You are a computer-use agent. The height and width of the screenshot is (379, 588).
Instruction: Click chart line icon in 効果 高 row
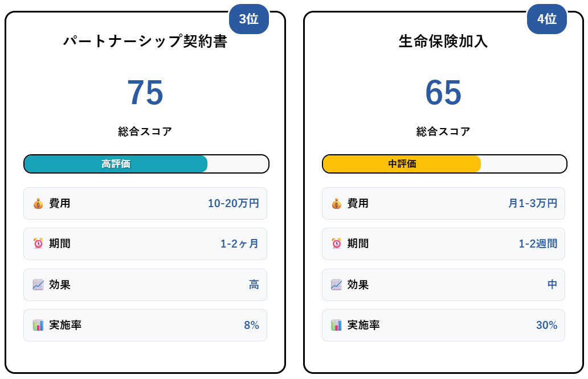coord(38,285)
